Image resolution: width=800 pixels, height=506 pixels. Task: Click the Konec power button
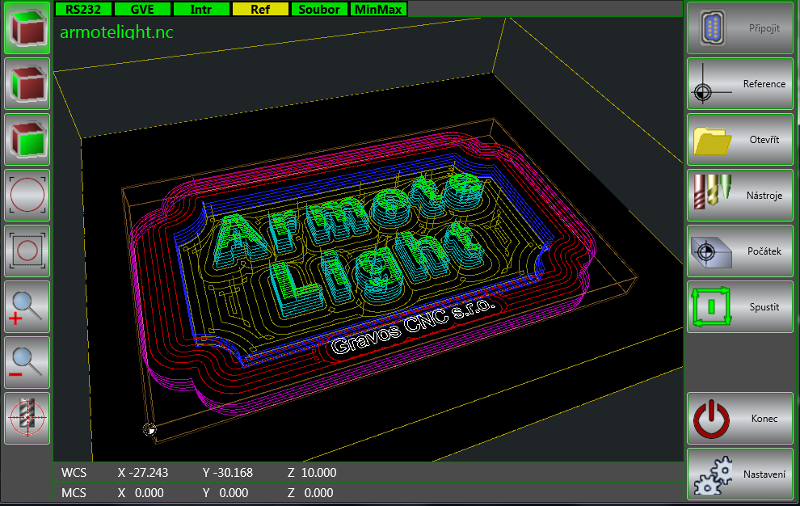(x=740, y=418)
